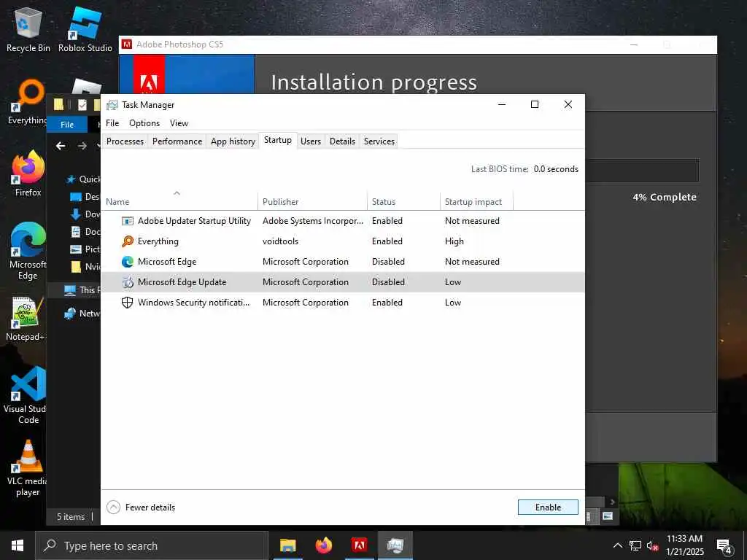Screen dimensions: 747x560
Task: Click the Microsoft Edge Update row icon
Action: tap(127, 282)
